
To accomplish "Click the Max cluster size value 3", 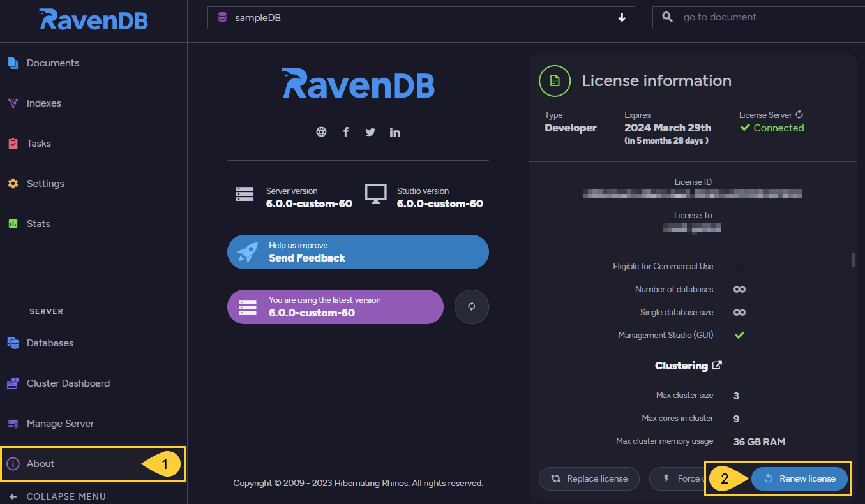I will pyautogui.click(x=736, y=396).
